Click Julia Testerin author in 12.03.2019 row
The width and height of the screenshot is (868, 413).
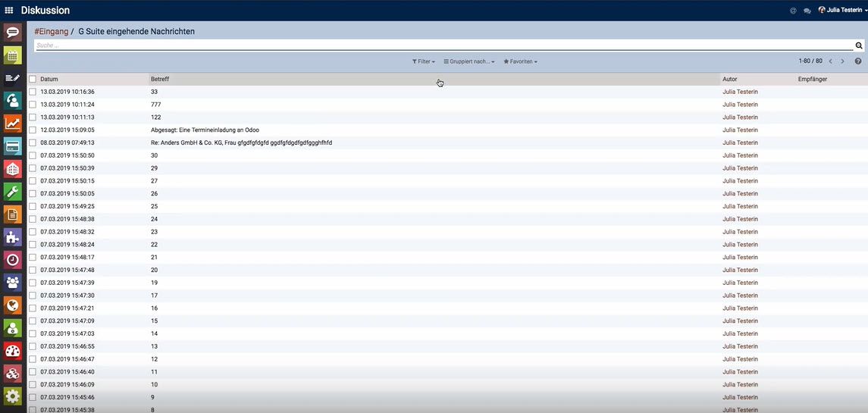pos(740,130)
